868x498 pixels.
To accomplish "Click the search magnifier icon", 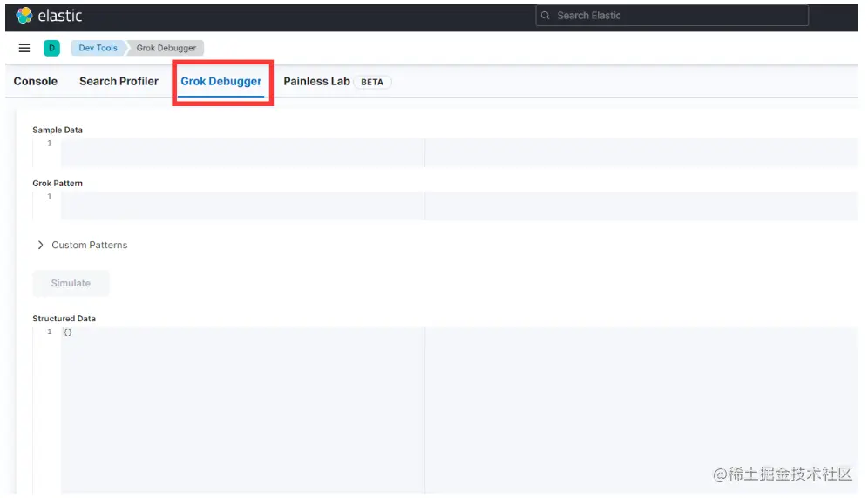I will pyautogui.click(x=546, y=16).
